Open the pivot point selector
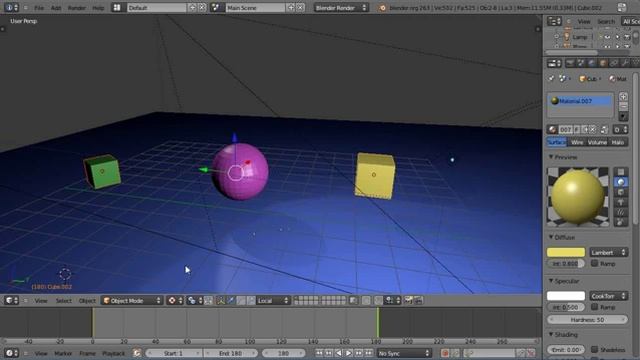This screenshot has height=360, width=640. (194, 301)
